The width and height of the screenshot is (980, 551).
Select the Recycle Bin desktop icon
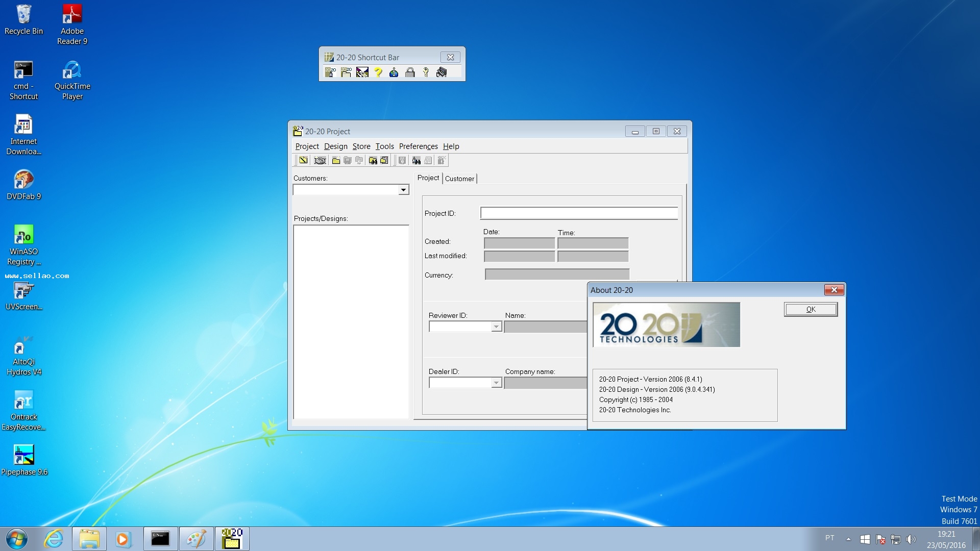(x=23, y=20)
